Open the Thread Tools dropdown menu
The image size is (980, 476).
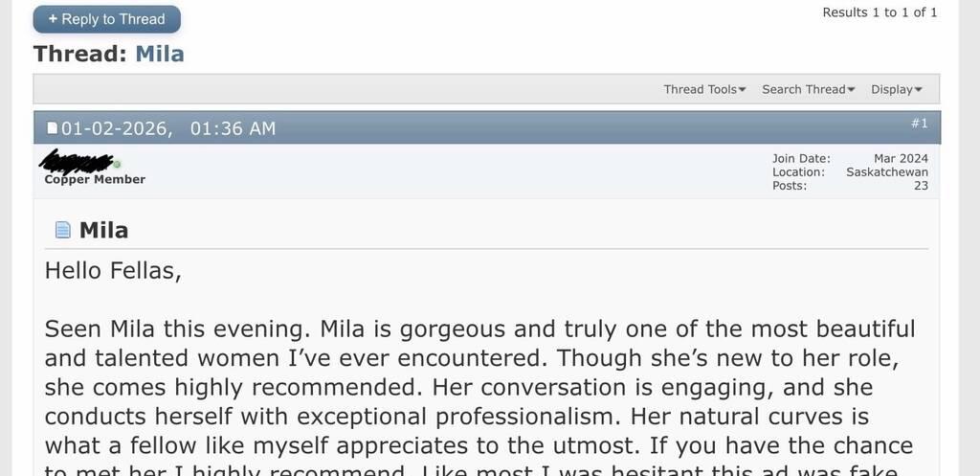click(704, 89)
